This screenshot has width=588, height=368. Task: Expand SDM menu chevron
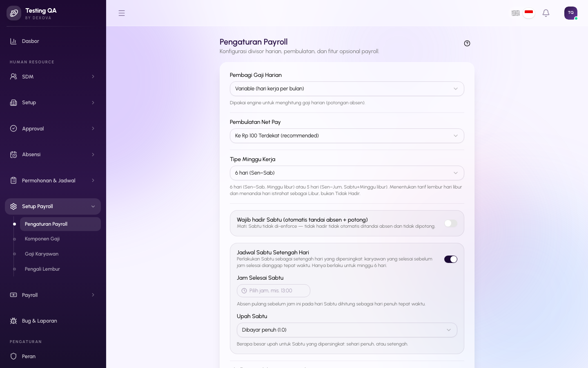tap(93, 76)
